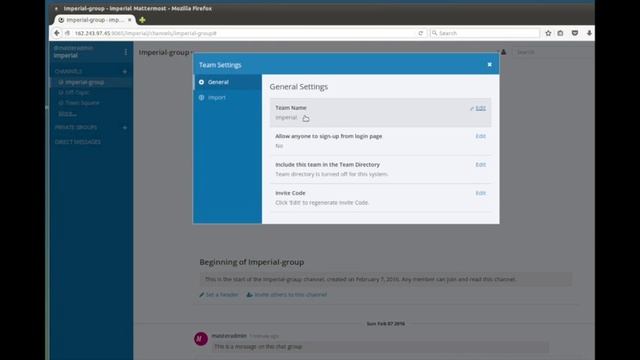
Task: Open the Import settings tab
Action: point(228,98)
